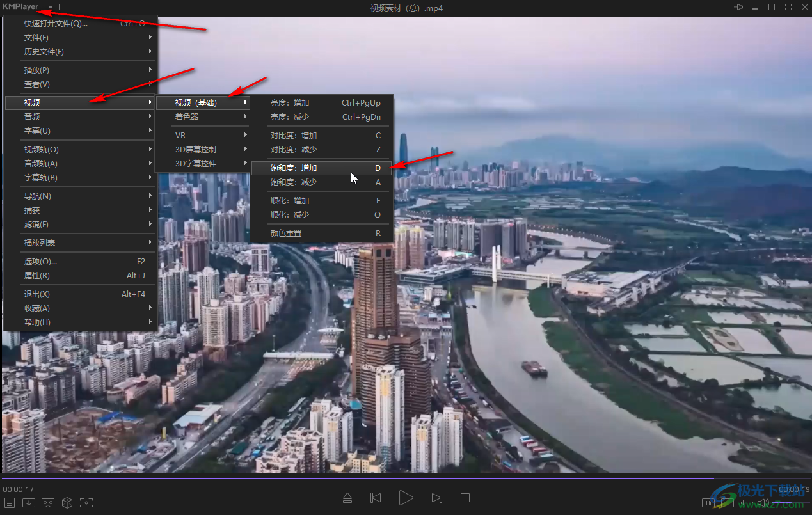812x515 pixels.
Task: Open the 帮助(H) submenu
Action: pyautogui.click(x=81, y=322)
